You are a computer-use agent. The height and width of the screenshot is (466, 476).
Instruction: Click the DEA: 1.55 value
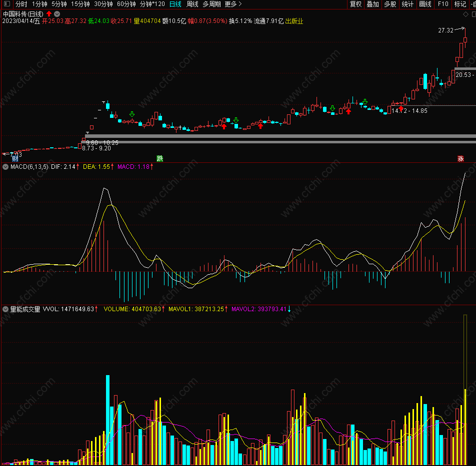click(96, 167)
